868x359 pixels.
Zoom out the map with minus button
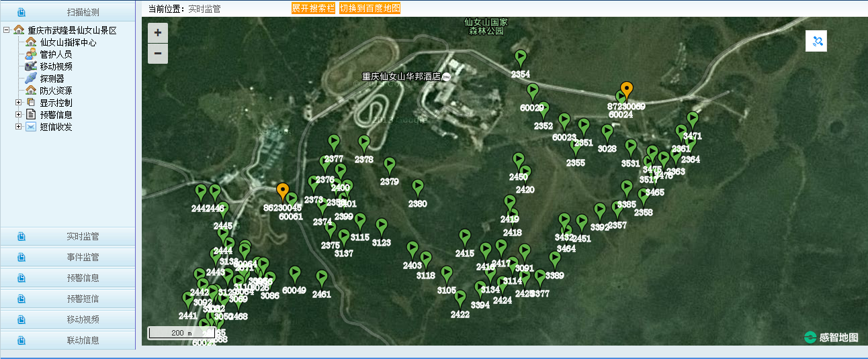point(158,54)
